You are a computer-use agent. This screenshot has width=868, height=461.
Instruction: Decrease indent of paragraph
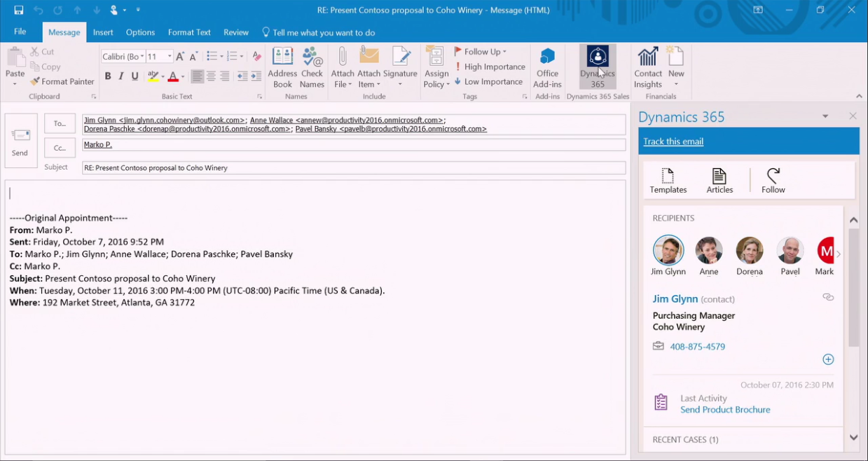pyautogui.click(x=242, y=76)
